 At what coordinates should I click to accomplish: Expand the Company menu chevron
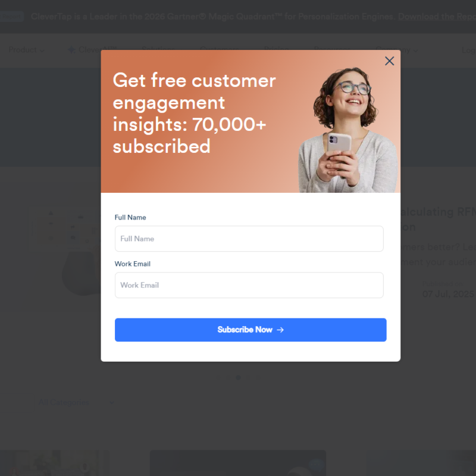click(x=415, y=51)
